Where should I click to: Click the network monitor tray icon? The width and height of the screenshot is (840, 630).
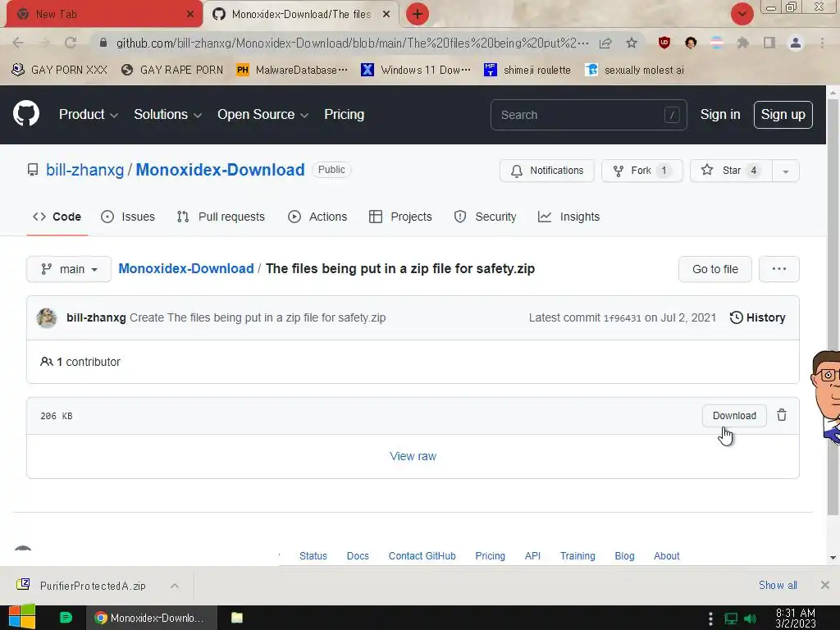pos(731,619)
